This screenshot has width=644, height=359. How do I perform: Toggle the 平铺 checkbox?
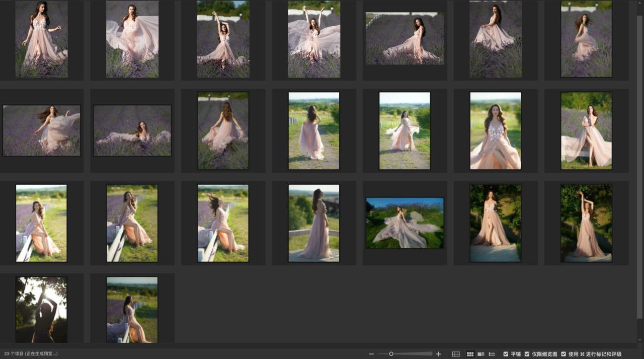[506, 354]
